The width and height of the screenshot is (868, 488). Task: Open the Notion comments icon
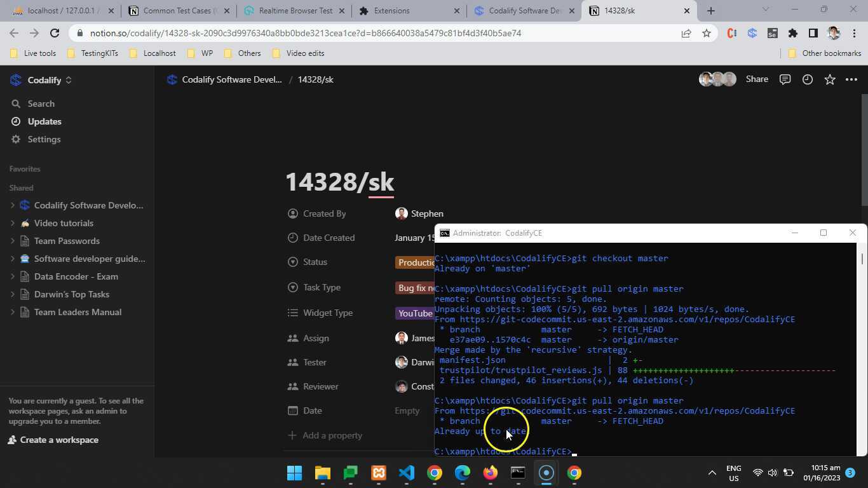point(785,79)
